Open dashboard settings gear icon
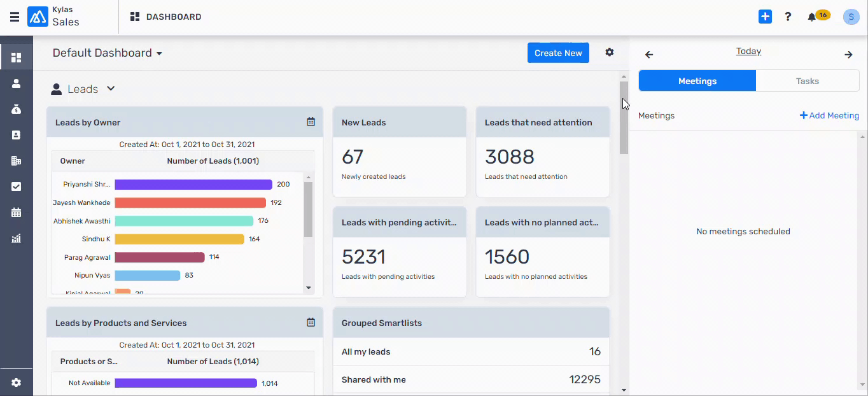The height and width of the screenshot is (396, 868). [609, 52]
